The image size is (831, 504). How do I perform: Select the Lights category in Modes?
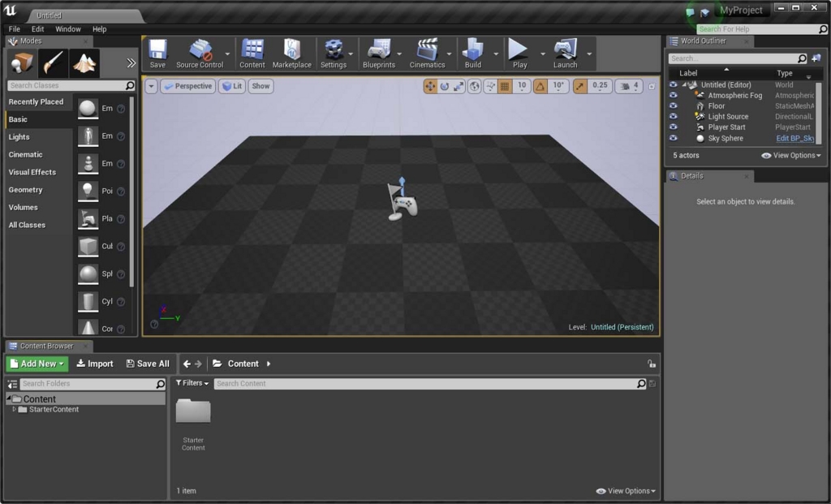(19, 136)
